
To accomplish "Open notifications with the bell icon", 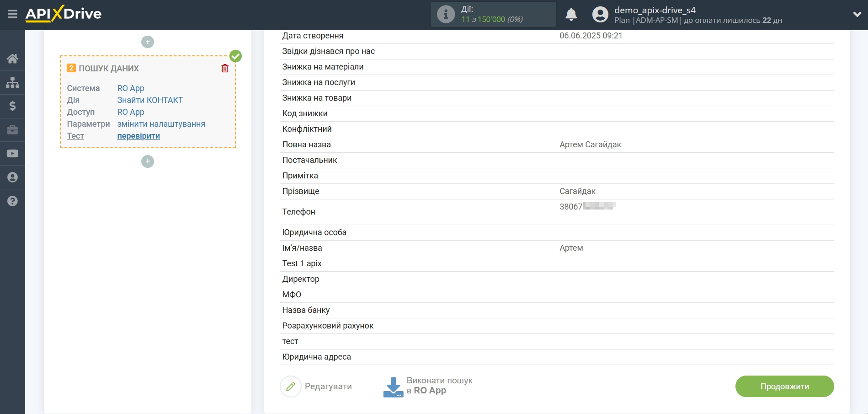I will (x=571, y=15).
